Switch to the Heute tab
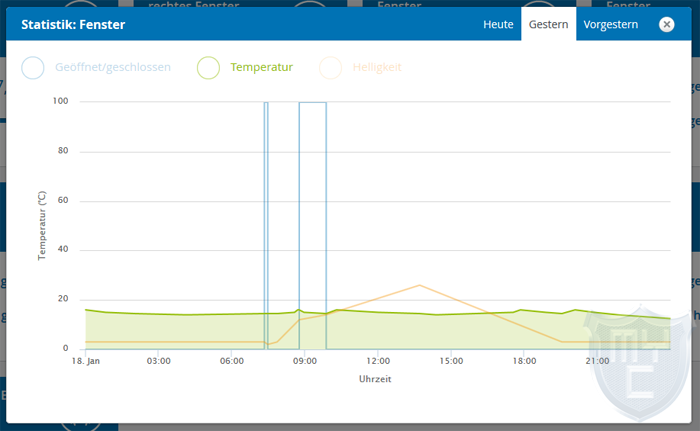Viewport: 700px width, 431px height. tap(498, 24)
